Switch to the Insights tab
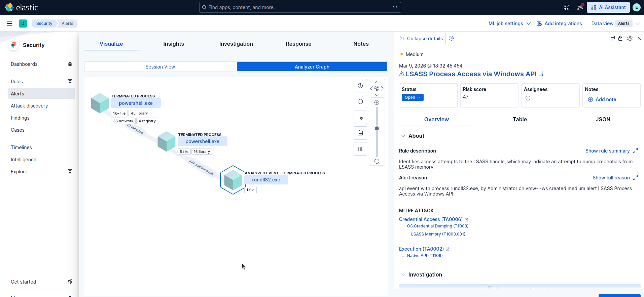 pyautogui.click(x=174, y=44)
